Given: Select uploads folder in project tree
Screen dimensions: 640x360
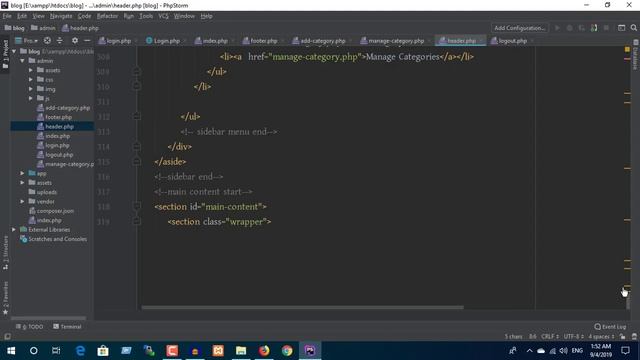Looking at the screenshot, I should coord(43,192).
